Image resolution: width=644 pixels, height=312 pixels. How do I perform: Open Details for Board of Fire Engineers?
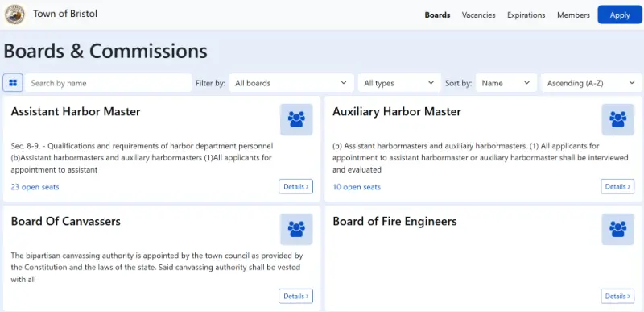click(617, 297)
